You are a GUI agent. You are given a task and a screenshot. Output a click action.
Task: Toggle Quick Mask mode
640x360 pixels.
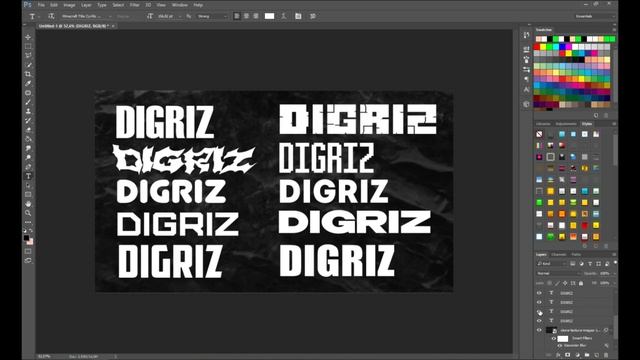(28, 251)
